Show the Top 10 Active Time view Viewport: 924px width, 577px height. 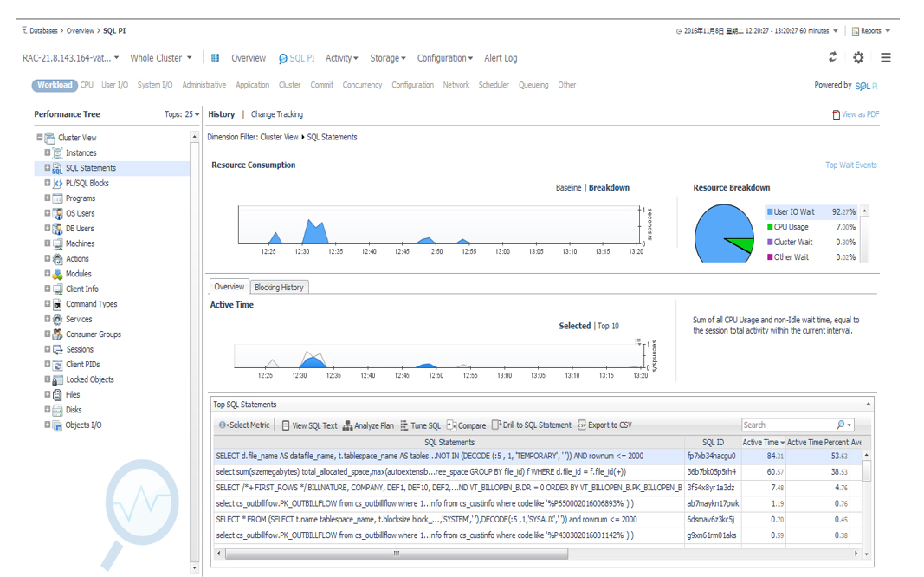pos(608,326)
